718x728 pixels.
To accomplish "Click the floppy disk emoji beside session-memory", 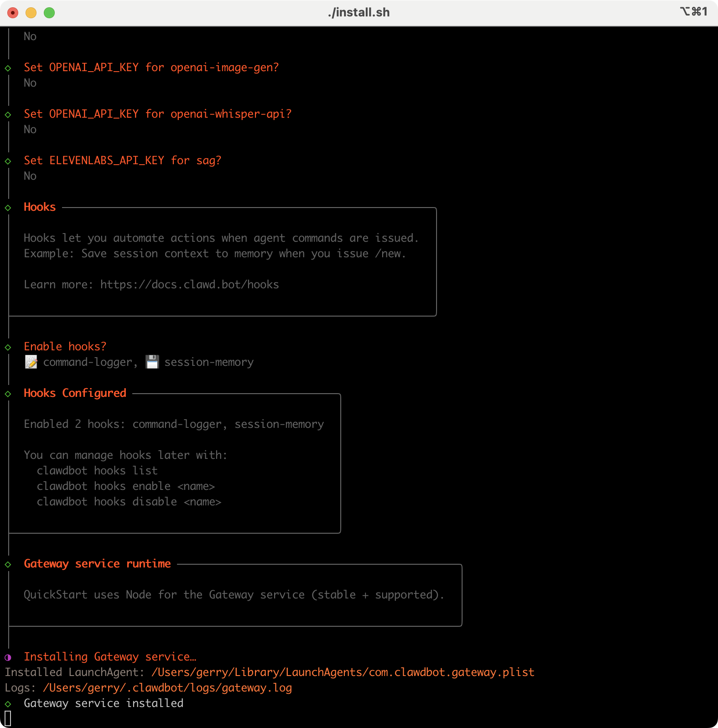I will click(152, 362).
